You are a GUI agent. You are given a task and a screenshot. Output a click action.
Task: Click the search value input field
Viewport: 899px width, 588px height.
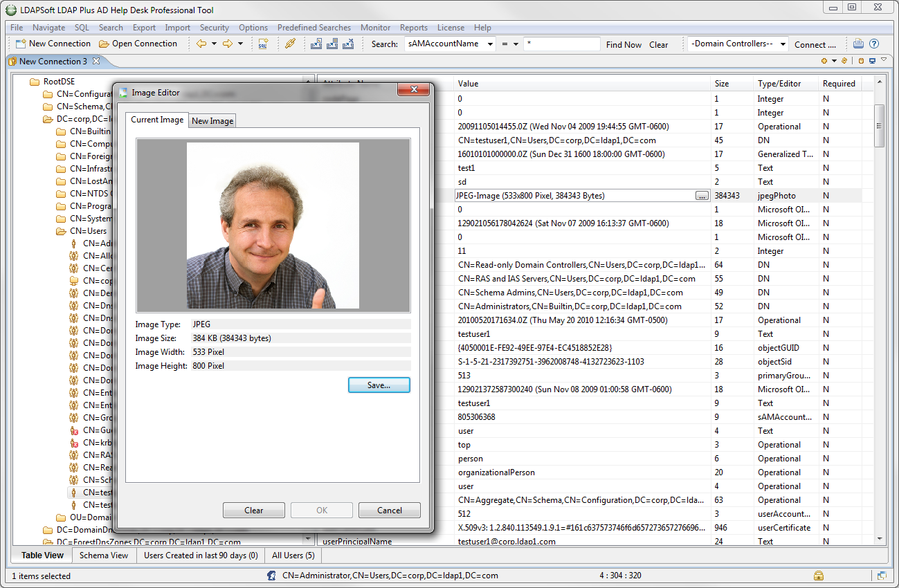pyautogui.click(x=561, y=44)
